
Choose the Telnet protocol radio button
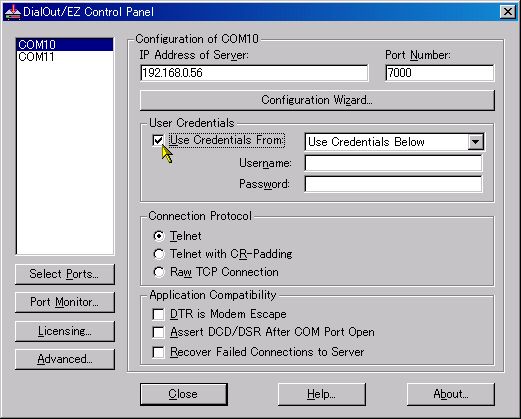tap(159, 236)
